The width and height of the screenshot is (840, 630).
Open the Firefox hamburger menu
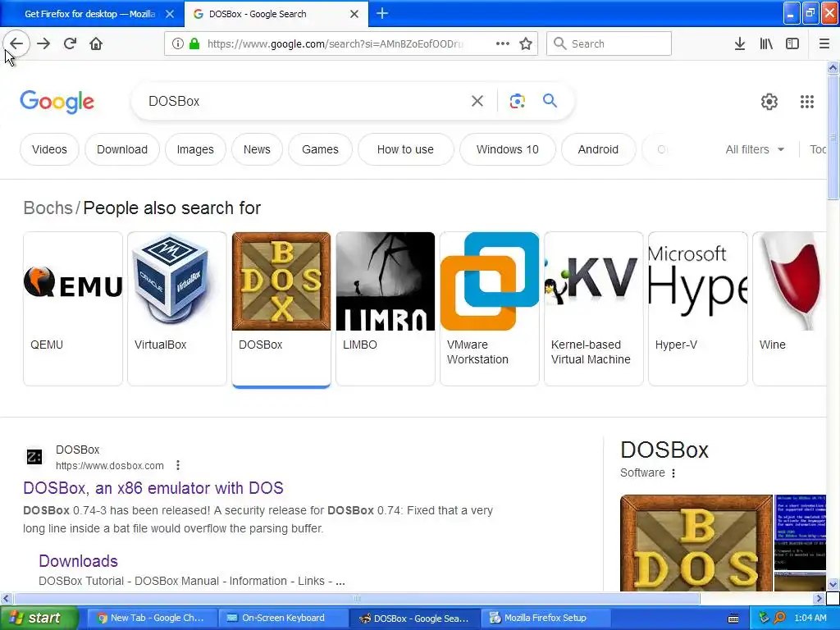coord(824,43)
